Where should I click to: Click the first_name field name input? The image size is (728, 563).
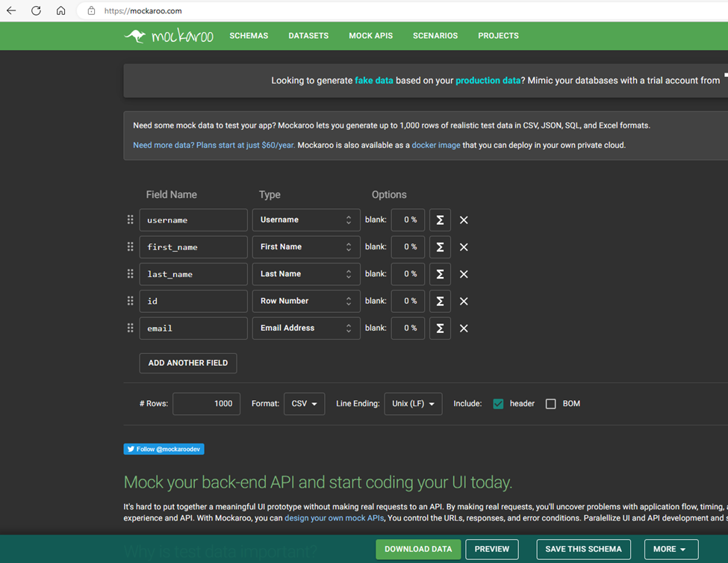[193, 247]
